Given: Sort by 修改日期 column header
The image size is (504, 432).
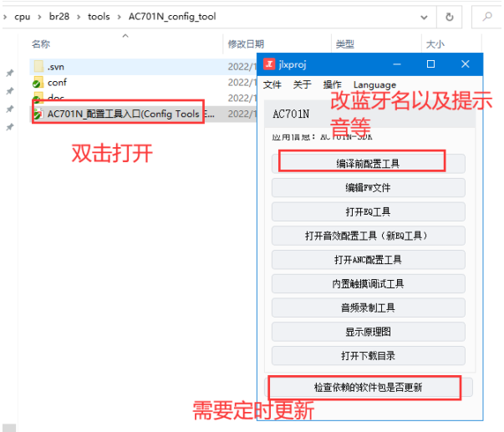Looking at the screenshot, I should point(246,44).
